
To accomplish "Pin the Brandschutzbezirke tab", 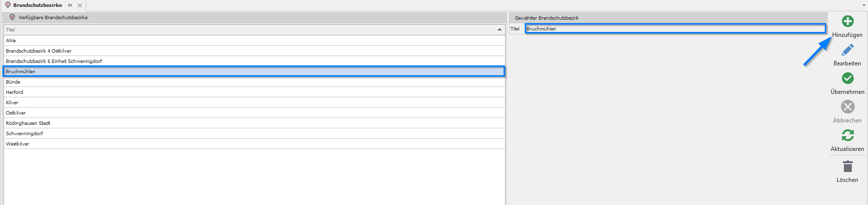I will (70, 5).
